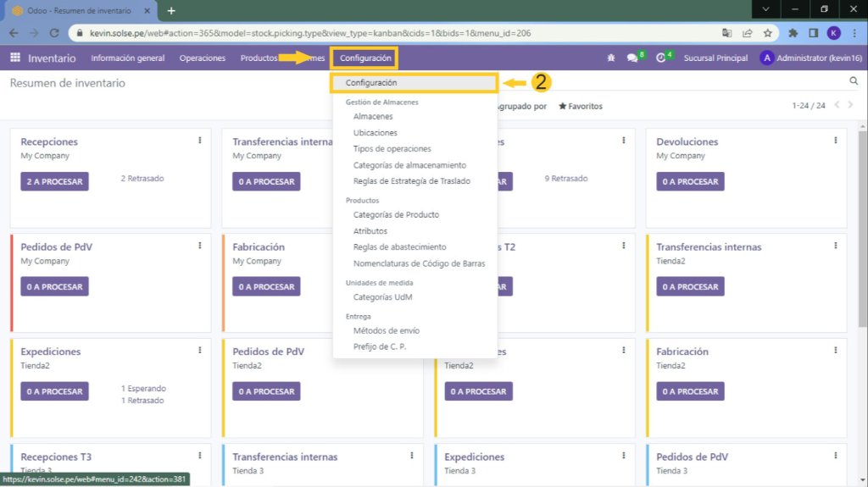Image resolution: width=868 pixels, height=487 pixels.
Task: Select Categorías de Producto menu entry
Action: 396,215
